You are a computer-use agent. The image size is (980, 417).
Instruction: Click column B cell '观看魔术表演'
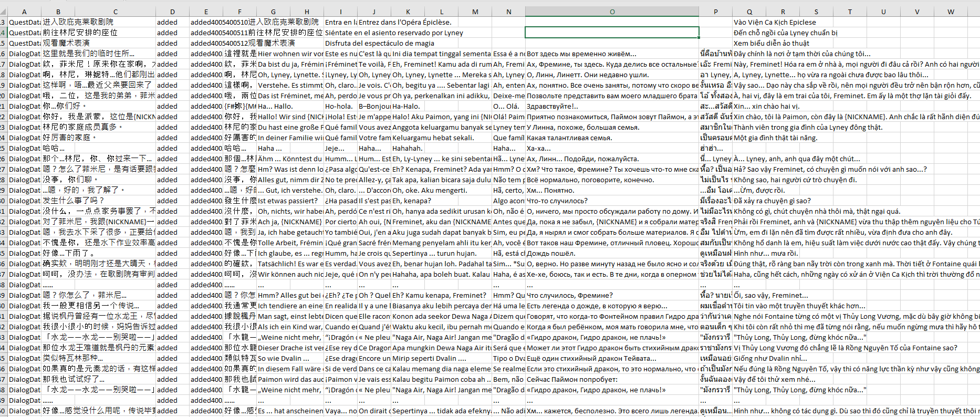pyautogui.click(x=66, y=43)
